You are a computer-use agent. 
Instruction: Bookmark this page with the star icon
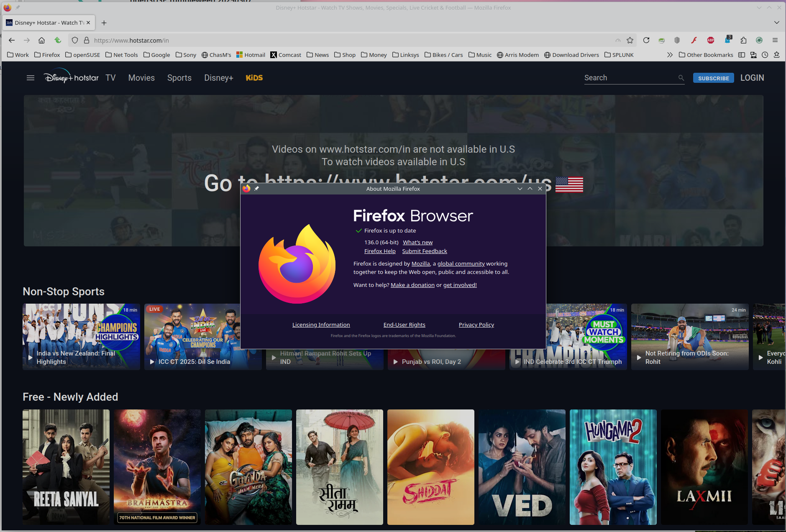(x=630, y=40)
